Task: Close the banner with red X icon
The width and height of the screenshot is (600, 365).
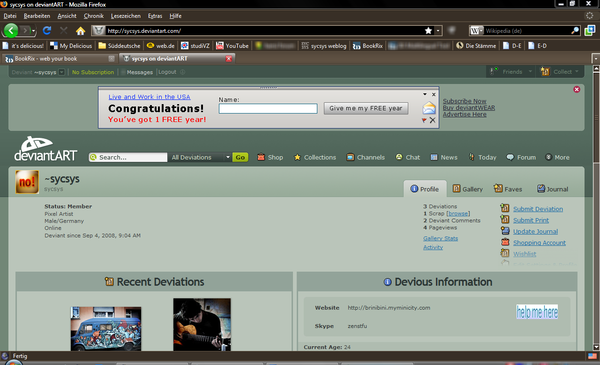Action: click(577, 90)
